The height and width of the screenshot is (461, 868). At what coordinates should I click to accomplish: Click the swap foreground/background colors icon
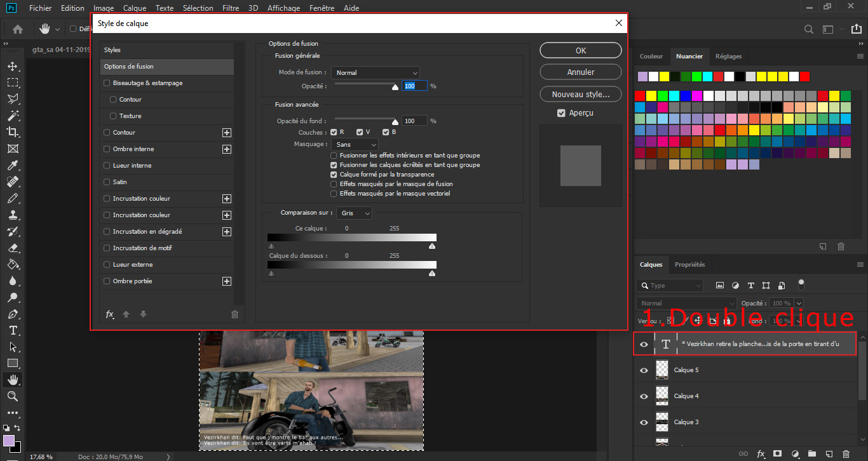coord(18,428)
